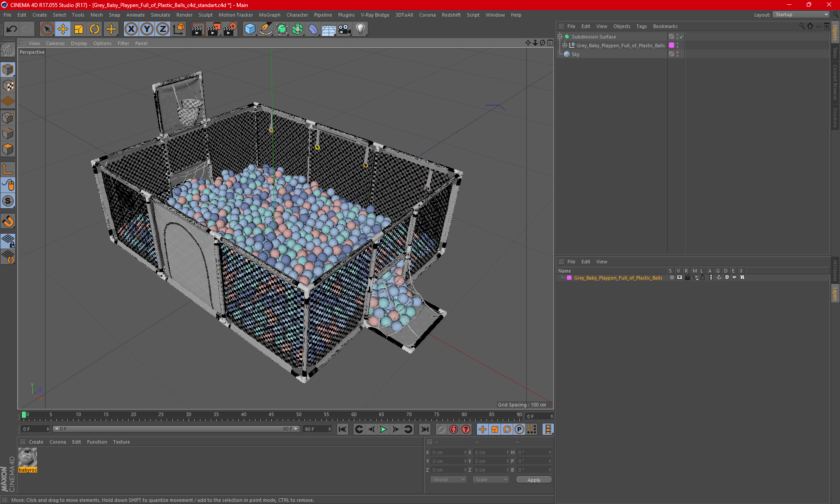Select the Rotate tool
840x504 pixels.
tap(94, 29)
